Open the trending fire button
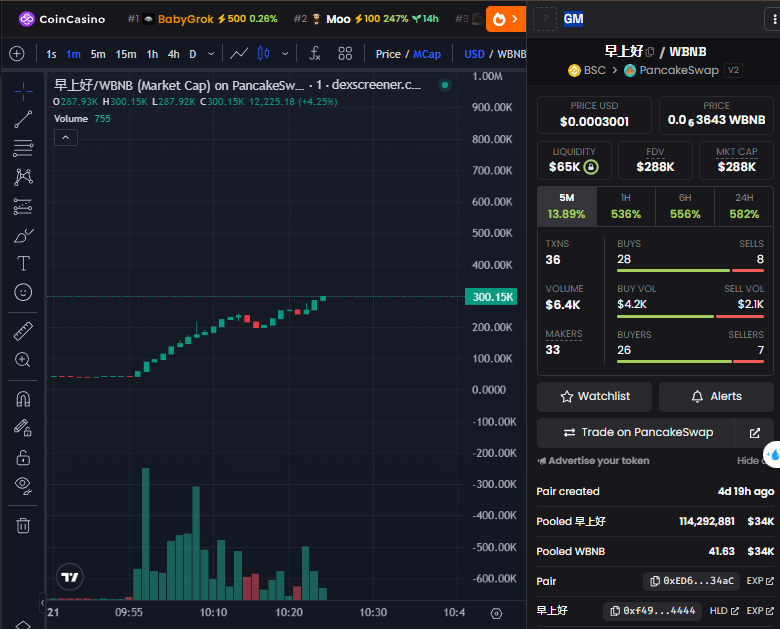This screenshot has height=629, width=780. [505, 19]
